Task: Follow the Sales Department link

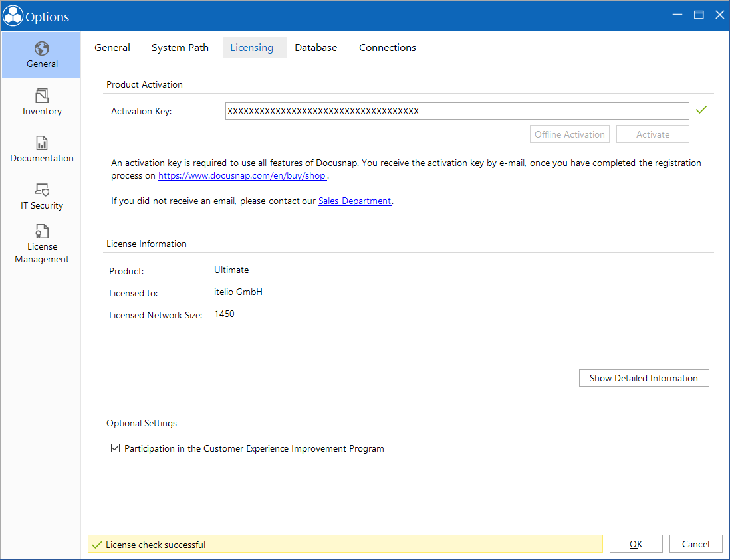Action: 355,201
